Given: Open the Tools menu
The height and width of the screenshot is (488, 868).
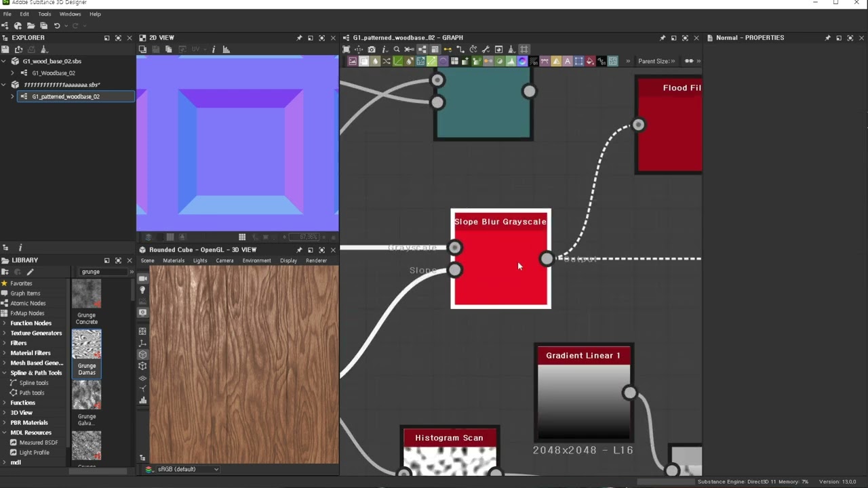Looking at the screenshot, I should [x=45, y=14].
